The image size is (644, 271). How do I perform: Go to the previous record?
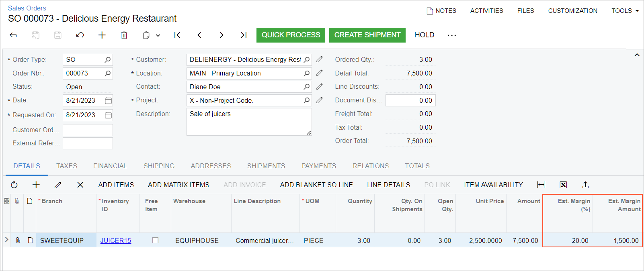pyautogui.click(x=199, y=35)
